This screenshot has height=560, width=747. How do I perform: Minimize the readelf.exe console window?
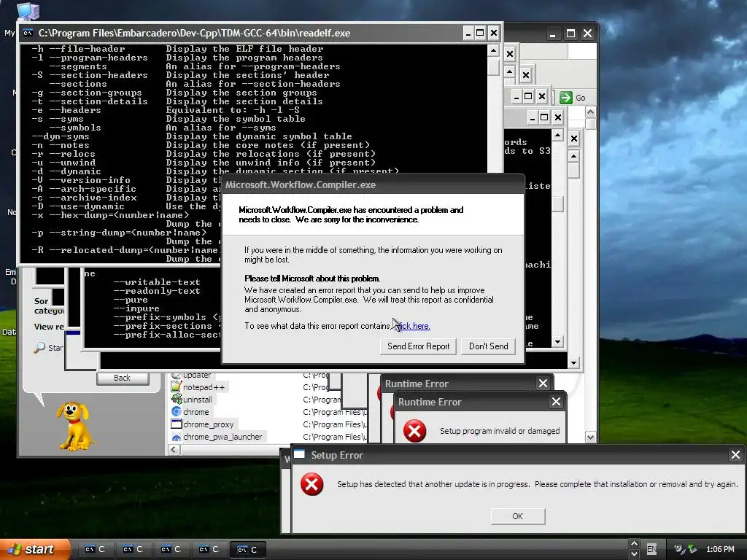[x=468, y=33]
